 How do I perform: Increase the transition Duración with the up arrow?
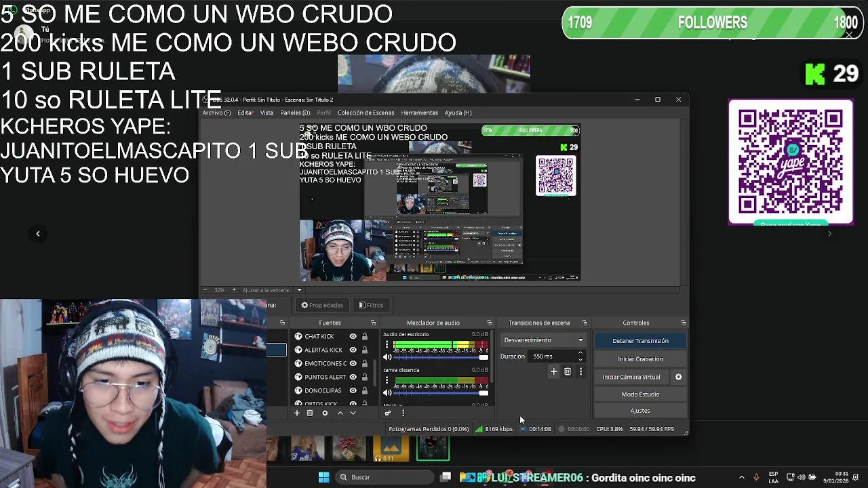[580, 353]
